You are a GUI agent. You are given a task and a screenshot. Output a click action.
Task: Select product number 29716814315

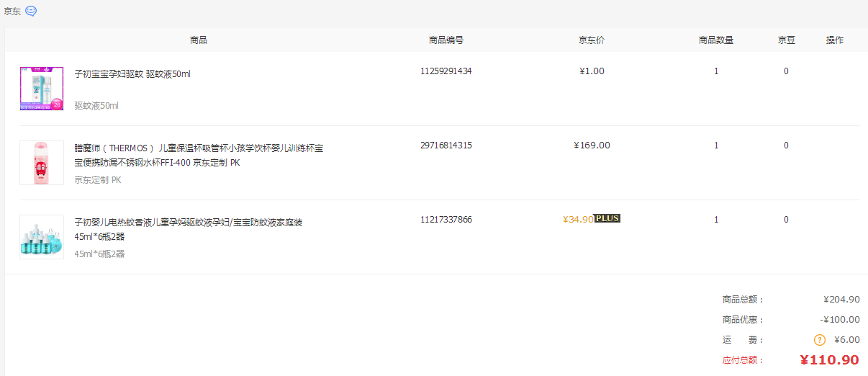click(x=446, y=146)
